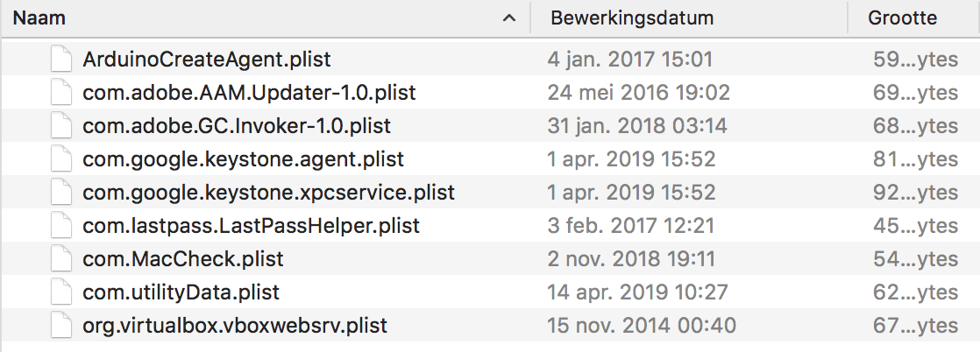Select the com.MacCheck.plist file name
This screenshot has width=980, height=352.
click(183, 259)
